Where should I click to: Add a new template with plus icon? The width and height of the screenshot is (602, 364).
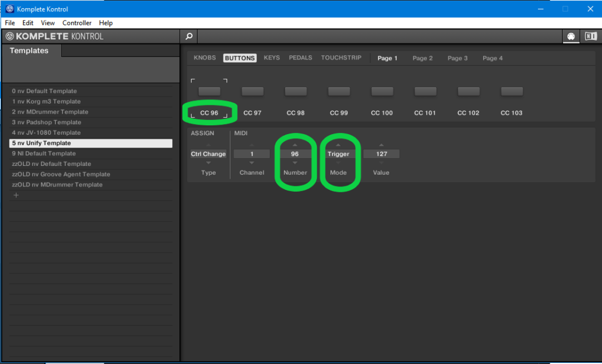16,195
